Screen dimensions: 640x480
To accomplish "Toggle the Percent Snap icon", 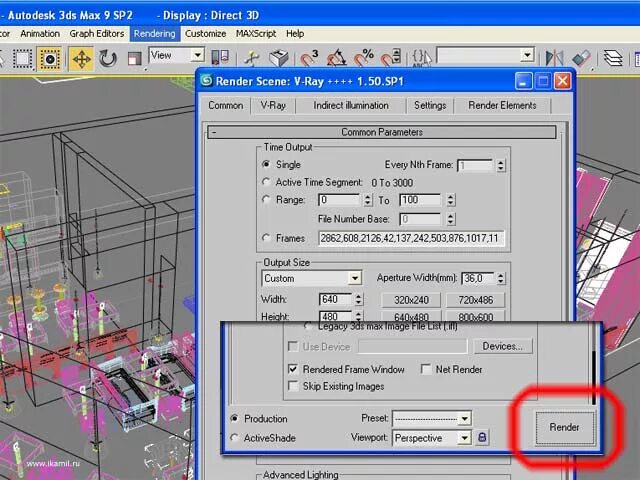I will click(363, 58).
